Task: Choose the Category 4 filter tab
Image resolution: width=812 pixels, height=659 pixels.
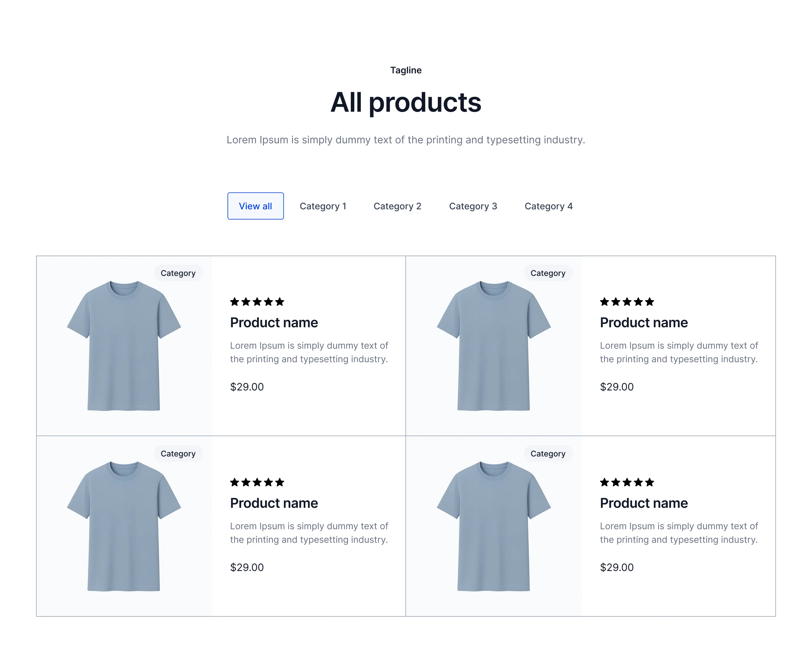Action: click(x=548, y=206)
